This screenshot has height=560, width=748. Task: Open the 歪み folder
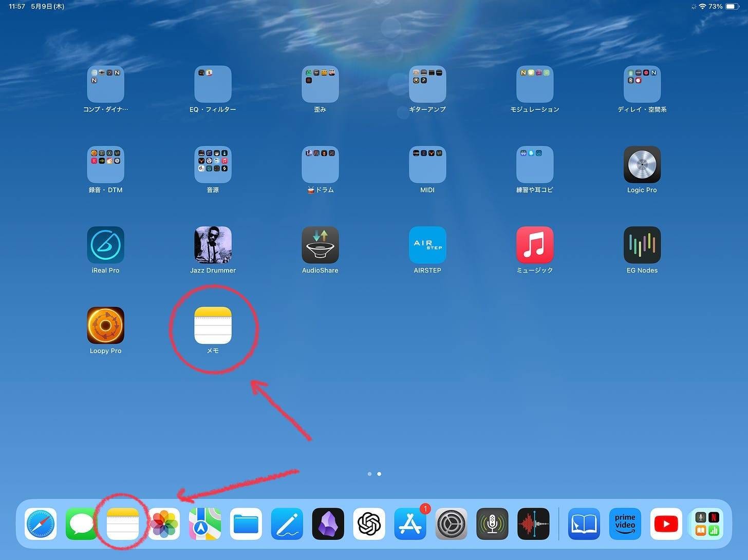click(x=320, y=84)
